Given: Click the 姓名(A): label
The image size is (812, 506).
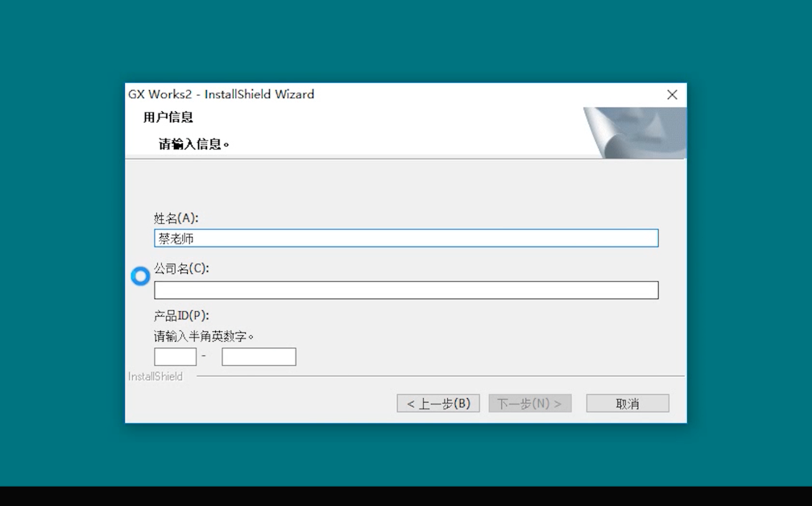Looking at the screenshot, I should (176, 218).
